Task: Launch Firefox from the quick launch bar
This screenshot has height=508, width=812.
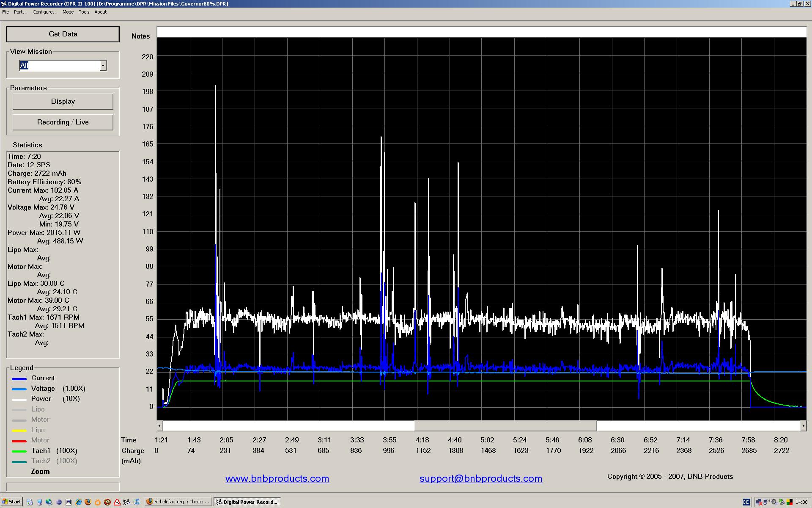Action: pyautogui.click(x=88, y=502)
